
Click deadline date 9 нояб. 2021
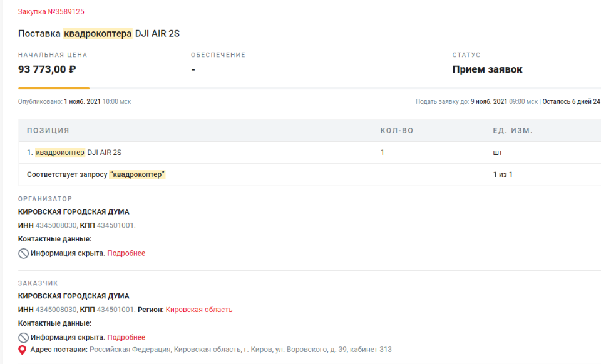click(x=489, y=101)
